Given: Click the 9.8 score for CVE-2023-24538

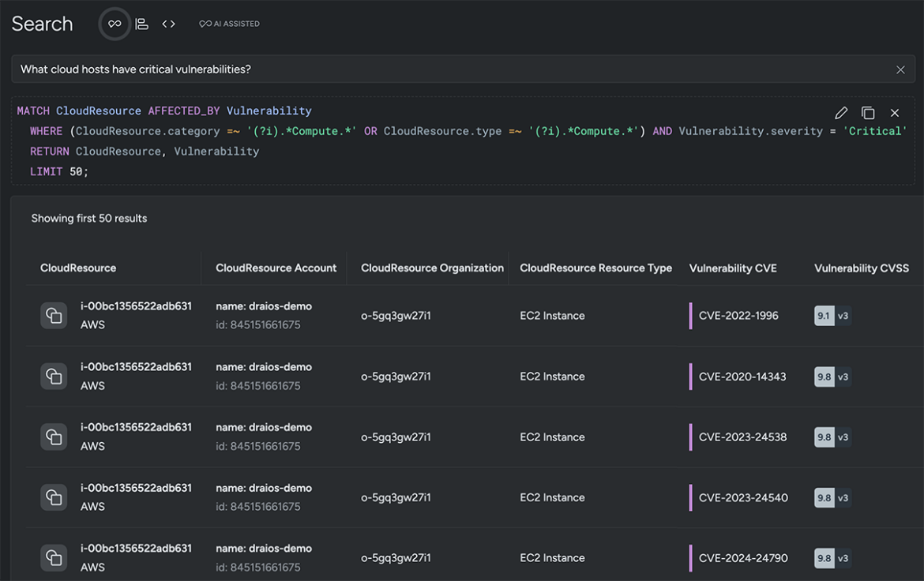Looking at the screenshot, I should coord(824,437).
